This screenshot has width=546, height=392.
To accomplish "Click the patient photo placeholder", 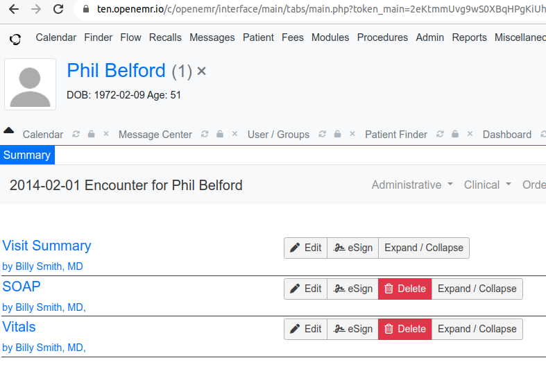I will tap(30, 84).
